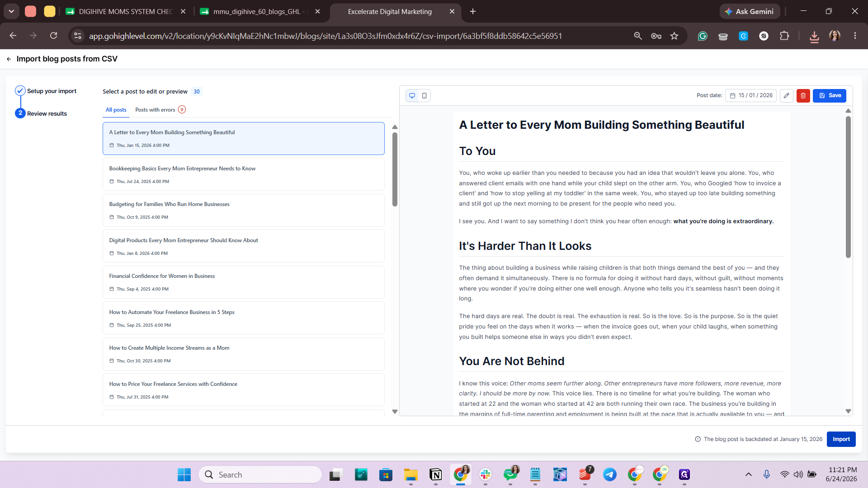Viewport: 868px width, 488px height.
Task: Bookmark this page with star icon
Action: coord(675,36)
